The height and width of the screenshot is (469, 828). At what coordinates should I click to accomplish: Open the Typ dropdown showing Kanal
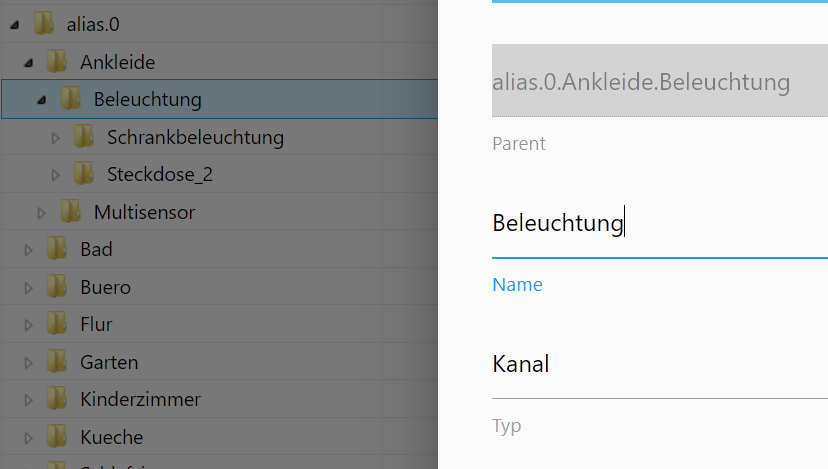click(660, 364)
